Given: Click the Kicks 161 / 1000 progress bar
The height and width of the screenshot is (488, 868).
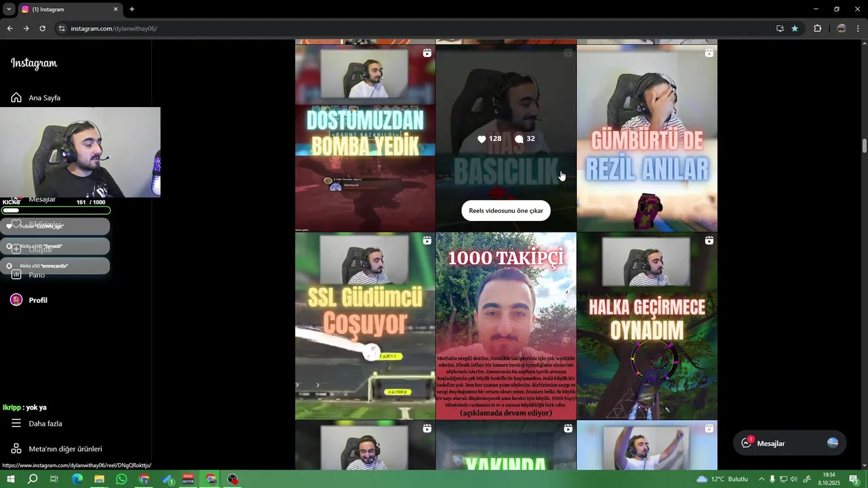Looking at the screenshot, I should (x=56, y=210).
